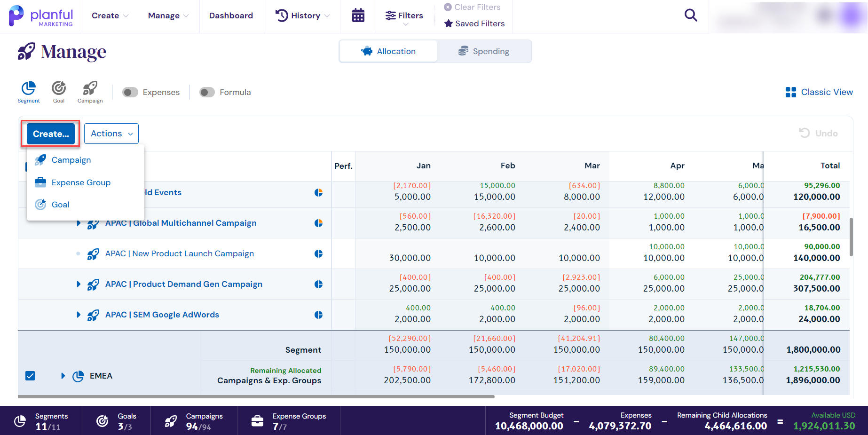Expand the EMEA segment row
This screenshot has width=868, height=435.
pyautogui.click(x=63, y=376)
